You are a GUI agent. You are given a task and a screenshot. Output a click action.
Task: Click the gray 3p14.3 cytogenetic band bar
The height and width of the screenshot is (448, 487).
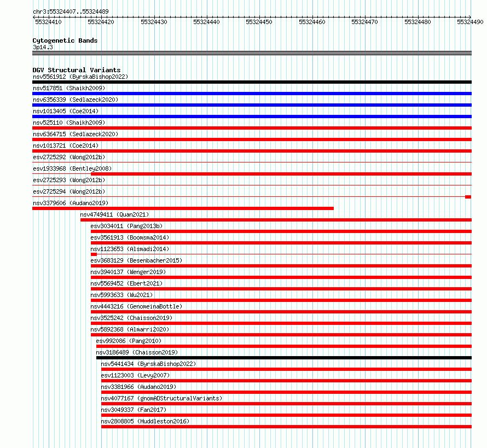(x=252, y=53)
